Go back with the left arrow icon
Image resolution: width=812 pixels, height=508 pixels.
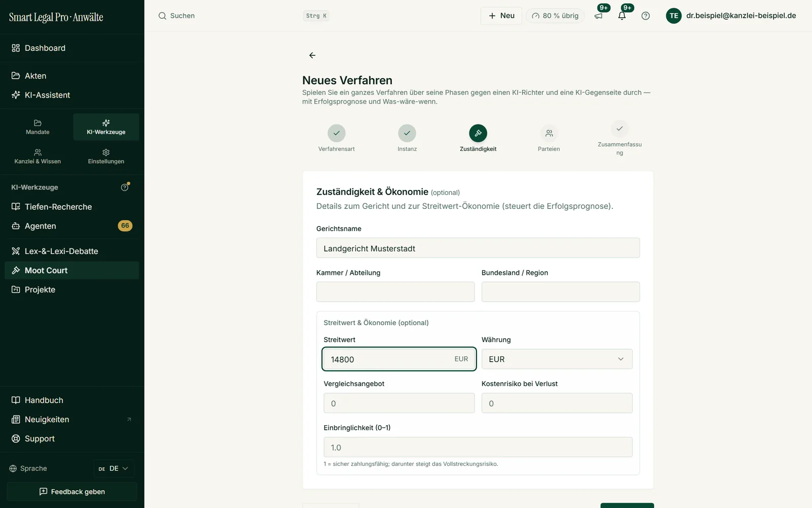click(312, 55)
